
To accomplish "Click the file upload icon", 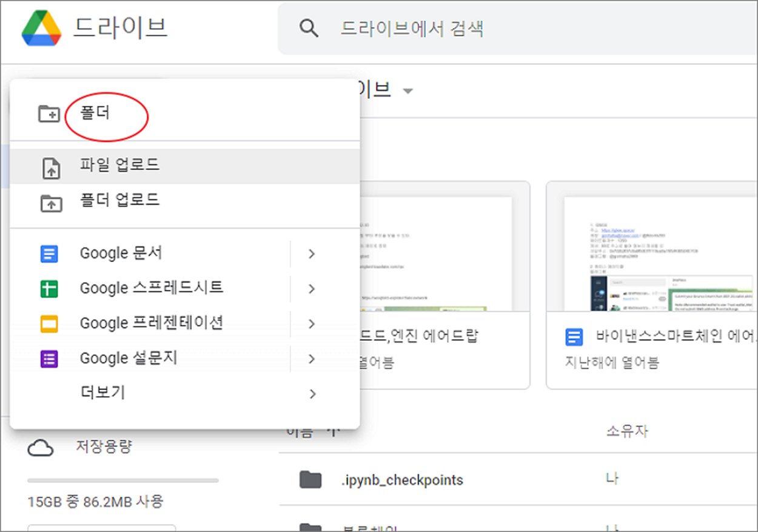I will tap(51, 168).
